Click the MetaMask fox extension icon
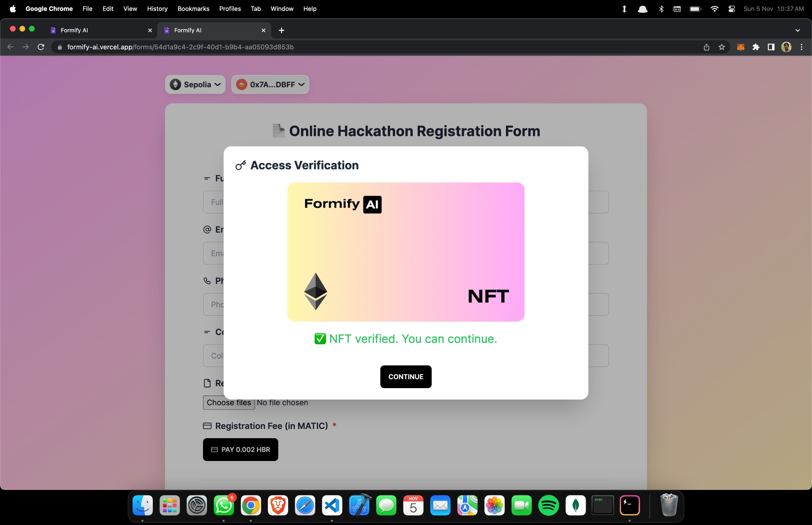The image size is (812, 525). [x=740, y=47]
